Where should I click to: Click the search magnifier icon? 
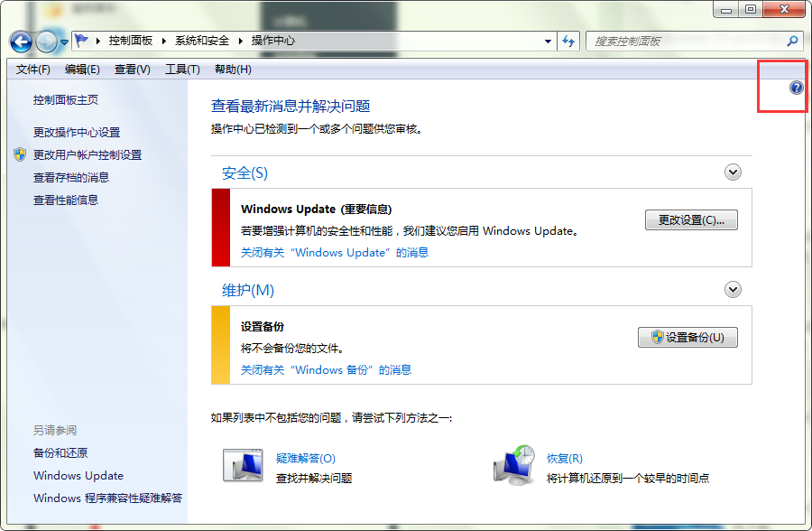792,41
